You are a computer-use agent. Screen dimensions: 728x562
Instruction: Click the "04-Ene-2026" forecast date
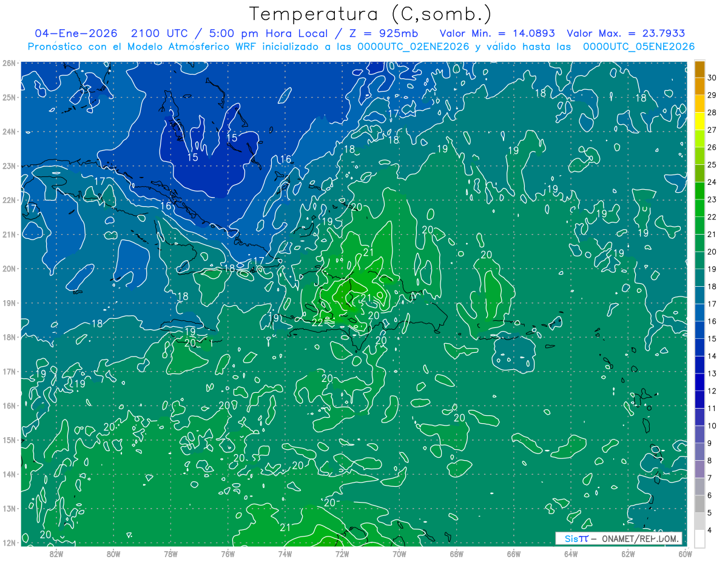[75, 33]
